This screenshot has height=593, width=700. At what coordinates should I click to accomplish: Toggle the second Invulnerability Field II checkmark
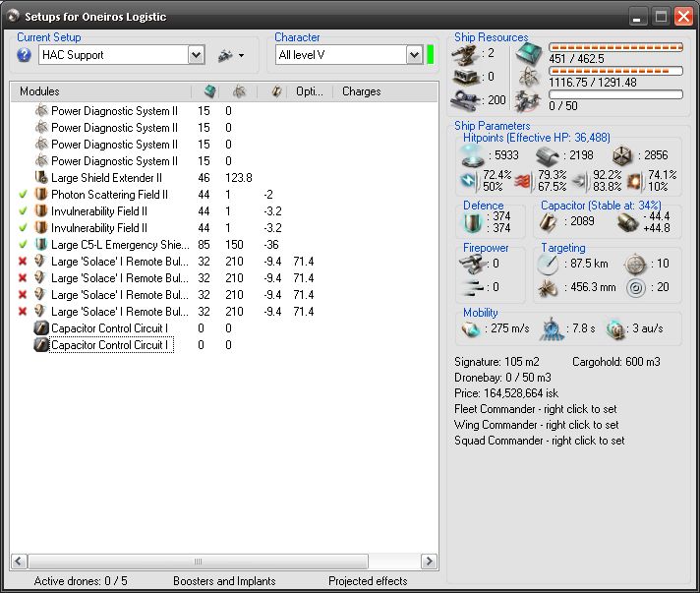click(23, 228)
